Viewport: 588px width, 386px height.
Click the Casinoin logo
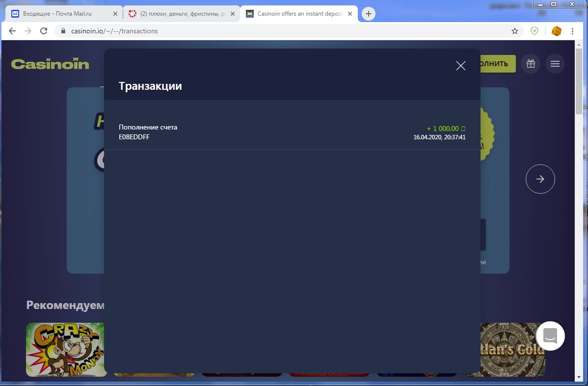coord(50,64)
